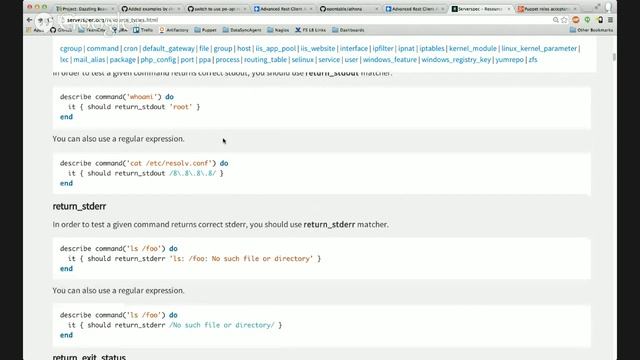Open the cron resource link
Screen dimensions: 640x360
(131, 48)
